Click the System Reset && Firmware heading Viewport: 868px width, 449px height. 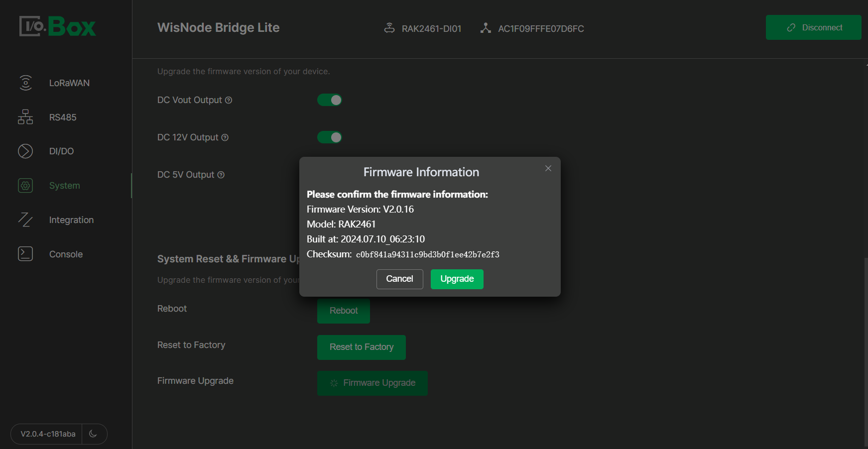point(229,259)
